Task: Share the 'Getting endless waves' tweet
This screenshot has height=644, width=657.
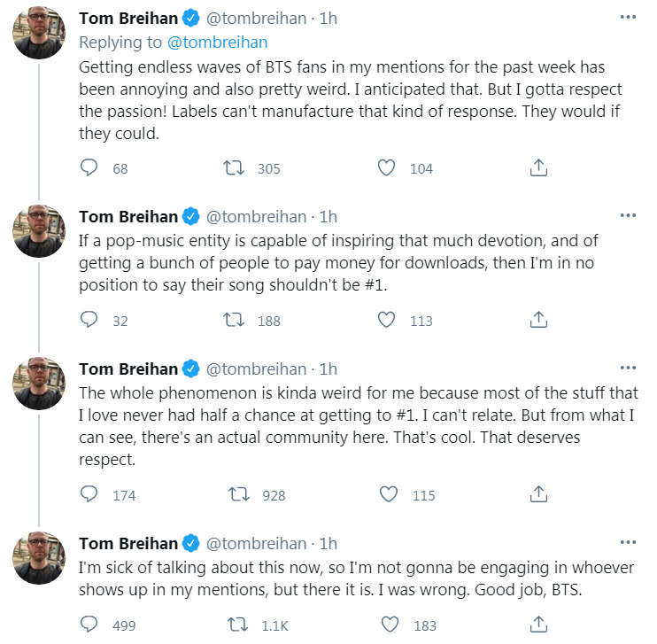Action: tap(537, 167)
